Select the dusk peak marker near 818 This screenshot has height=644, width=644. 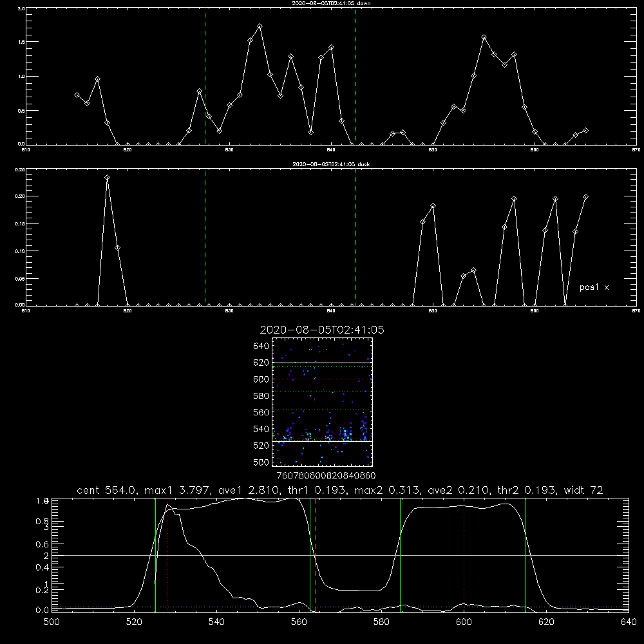[x=107, y=178]
